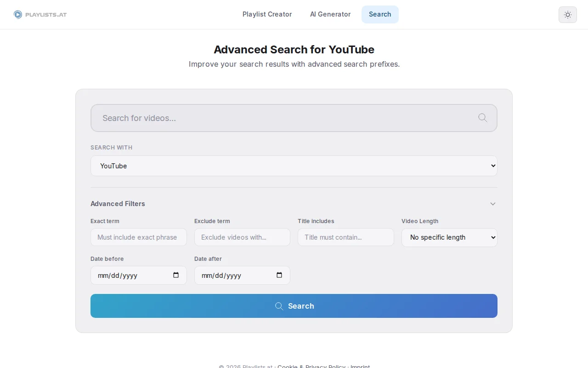The height and width of the screenshot is (368, 588).
Task: Click the blue Search button
Action: [x=294, y=306]
